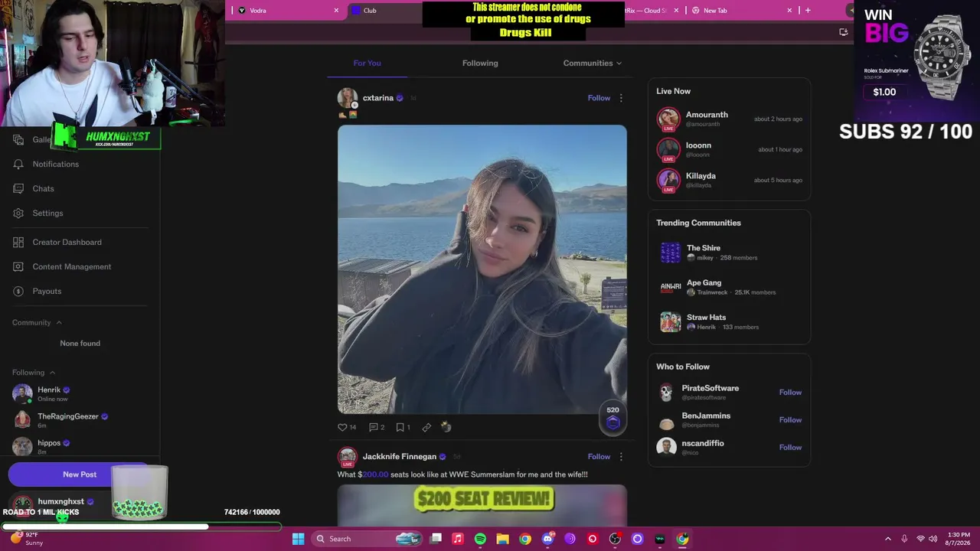This screenshot has width=980, height=551.
Task: Click the Payouts coin icon
Action: pyautogui.click(x=18, y=291)
